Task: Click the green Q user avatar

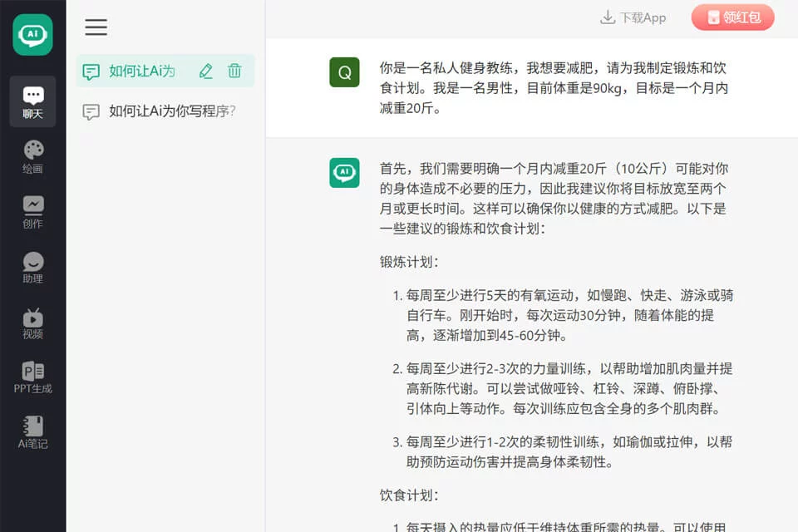Action: point(344,72)
